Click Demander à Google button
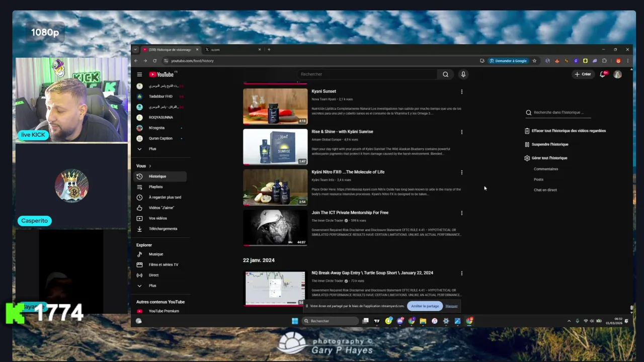This screenshot has height=362, width=644. coord(508,61)
